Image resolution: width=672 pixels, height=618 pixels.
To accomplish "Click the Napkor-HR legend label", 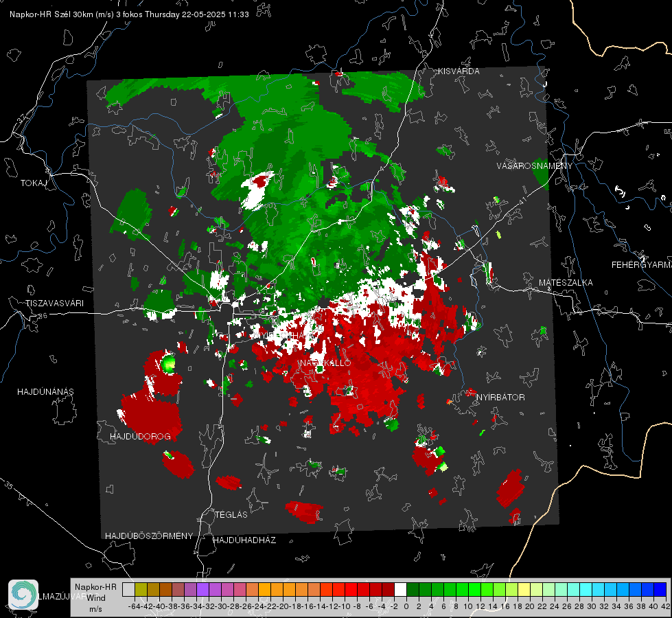I will [95, 587].
